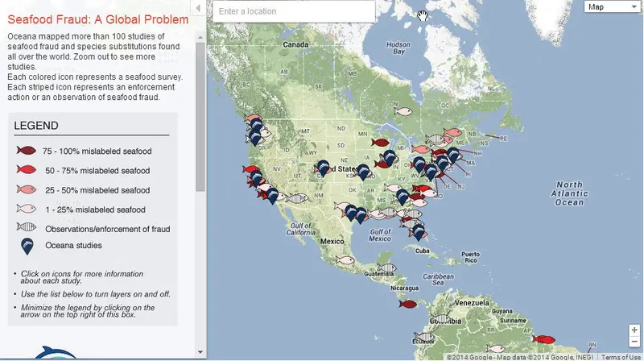Select the dark red fish near Costa Rica
Screen dimensions: 644x361
pyautogui.click(x=407, y=305)
